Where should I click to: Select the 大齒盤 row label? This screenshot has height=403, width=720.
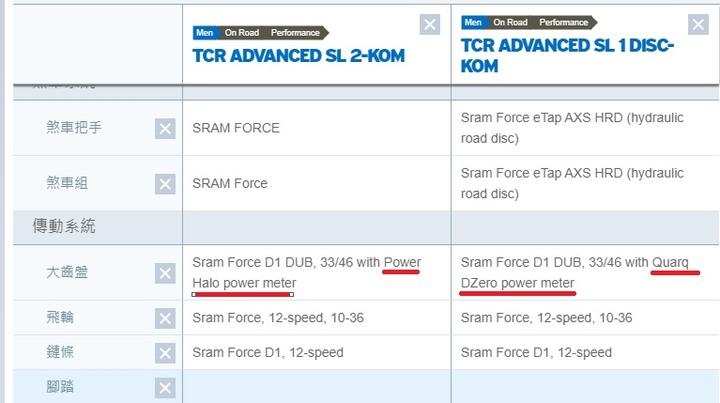tap(67, 272)
